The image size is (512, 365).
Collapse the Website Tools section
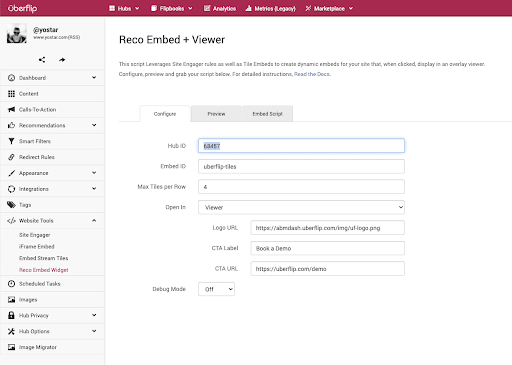(x=94, y=220)
